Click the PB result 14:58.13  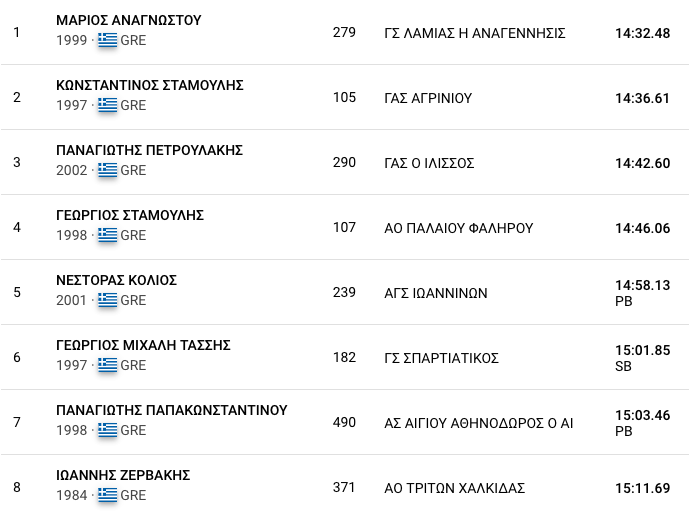[x=642, y=286]
